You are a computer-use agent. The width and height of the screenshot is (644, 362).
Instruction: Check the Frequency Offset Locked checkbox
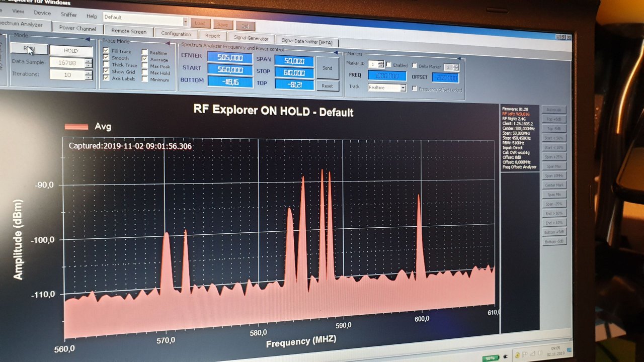(x=415, y=89)
